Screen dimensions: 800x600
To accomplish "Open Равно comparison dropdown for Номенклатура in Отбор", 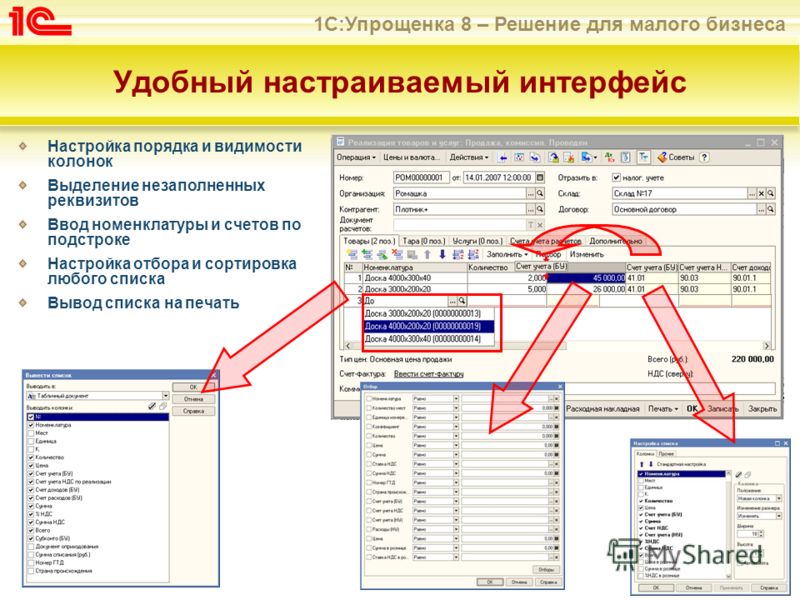I will [456, 398].
